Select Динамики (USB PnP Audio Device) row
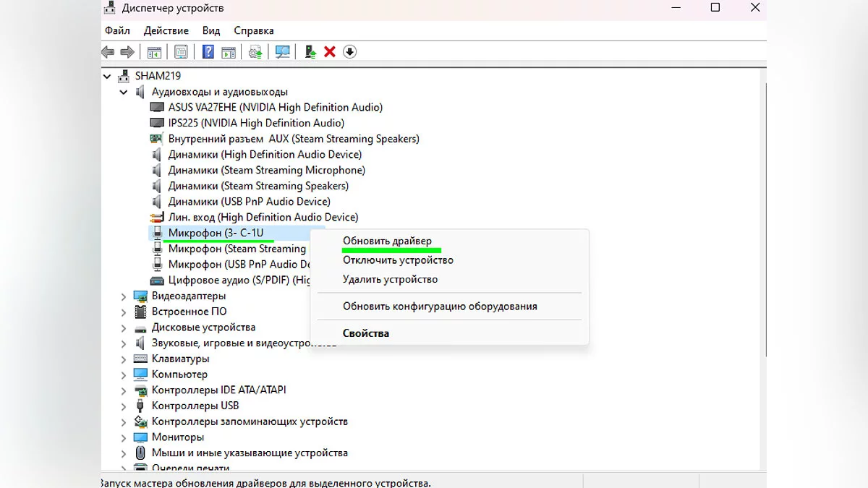Viewport: 868px width, 488px height. pos(250,202)
